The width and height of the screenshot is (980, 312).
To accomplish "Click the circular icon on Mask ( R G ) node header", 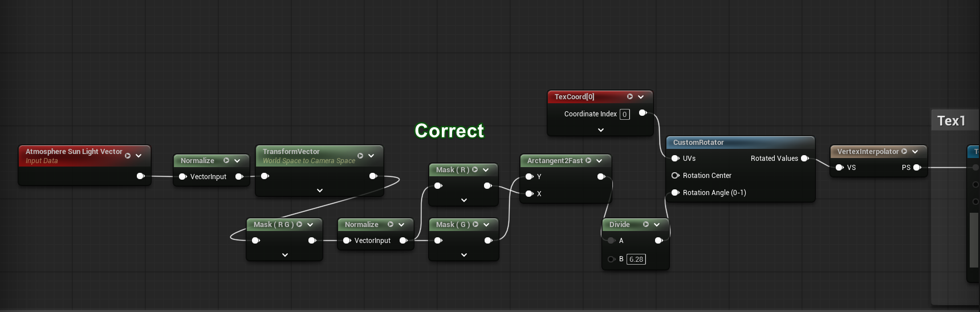I will pos(299,225).
